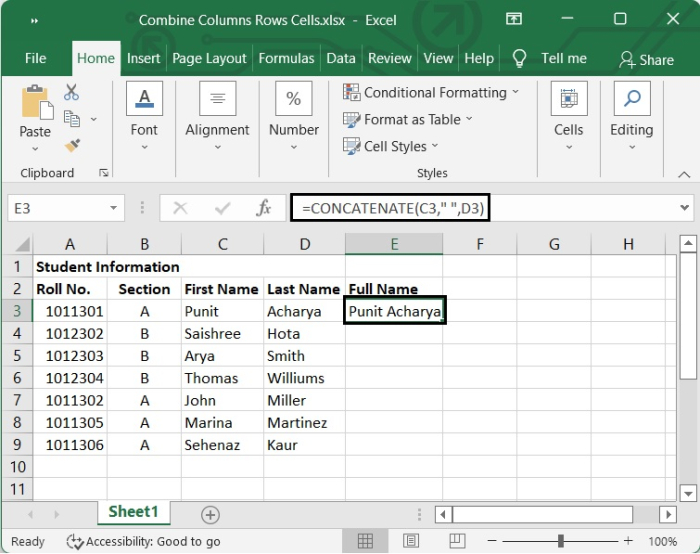The height and width of the screenshot is (554, 700).
Task: Open the Number percent group icon
Action: 293,98
